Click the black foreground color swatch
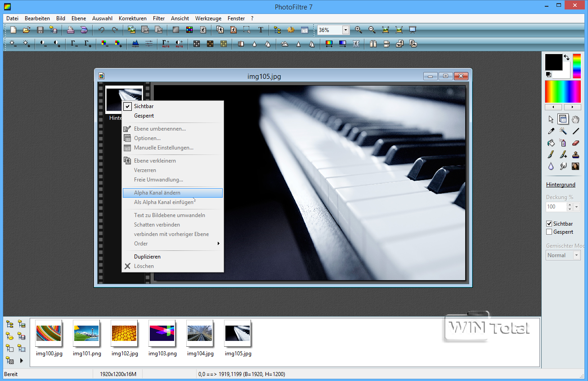Viewport: 588px width, 381px height. pyautogui.click(x=553, y=62)
